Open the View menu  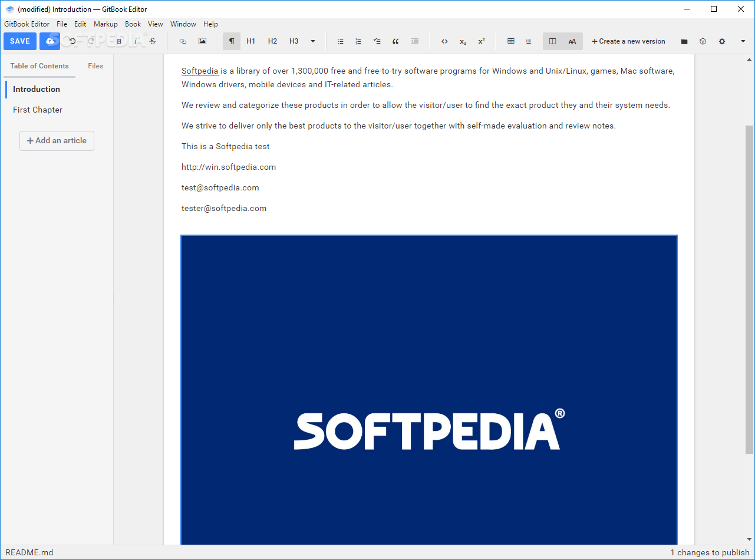coord(156,24)
